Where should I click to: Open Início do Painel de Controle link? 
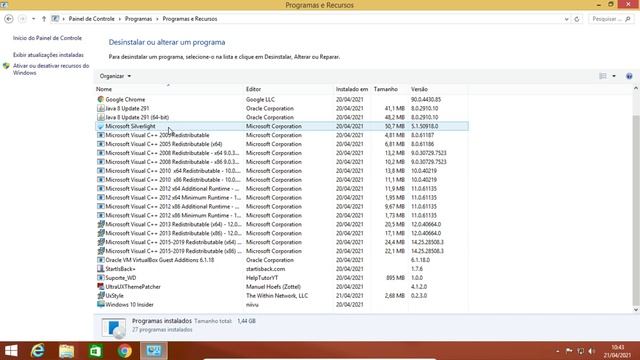pyautogui.click(x=47, y=38)
